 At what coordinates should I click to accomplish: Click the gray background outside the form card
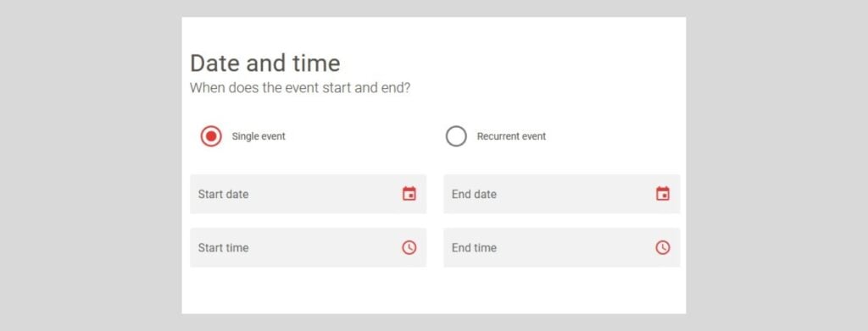coord(88,166)
